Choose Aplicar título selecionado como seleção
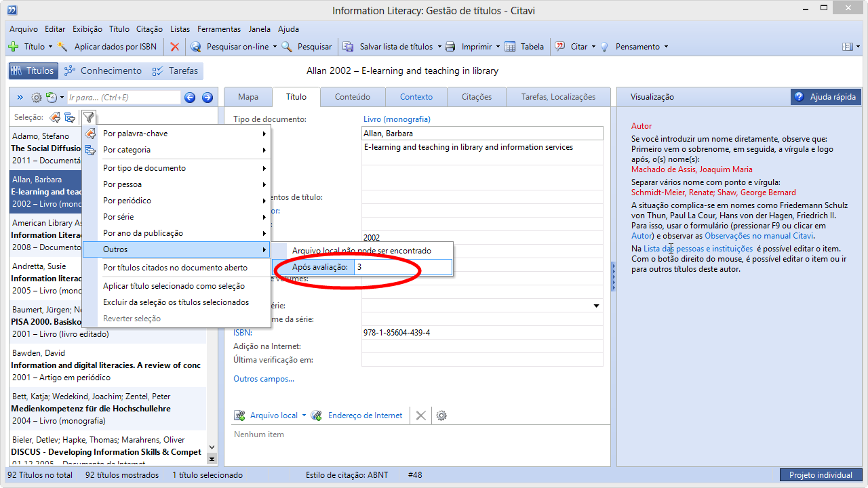This screenshot has height=488, width=868. pos(176,286)
